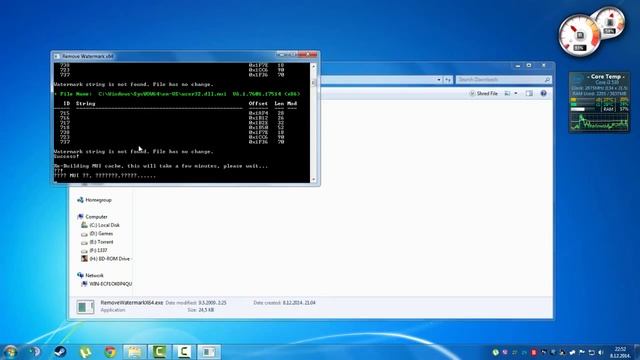Click the green core load bar

[584, 104]
